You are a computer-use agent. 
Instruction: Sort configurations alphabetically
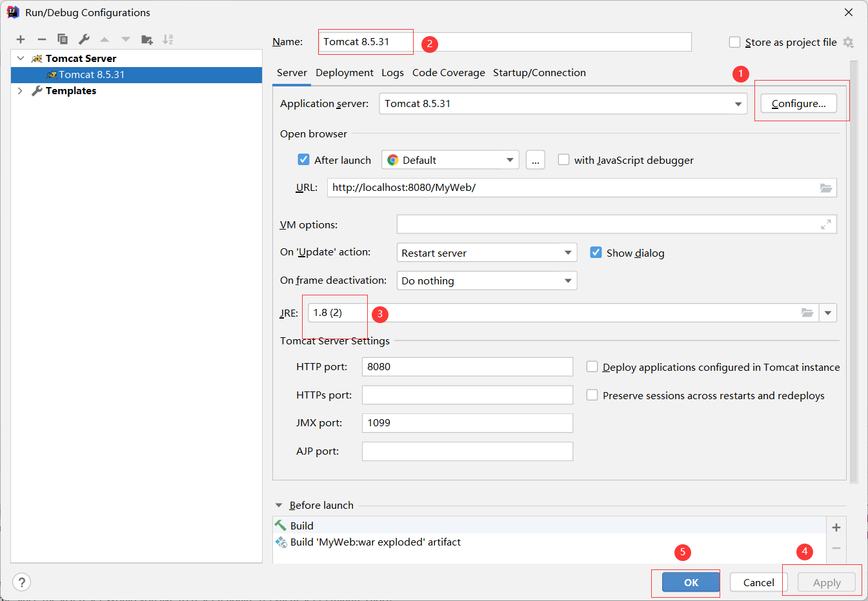(168, 39)
